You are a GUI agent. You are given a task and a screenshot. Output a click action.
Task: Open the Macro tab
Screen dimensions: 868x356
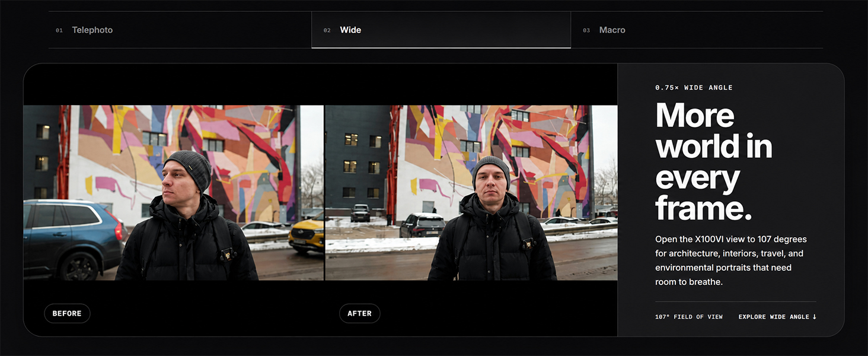pos(697,30)
